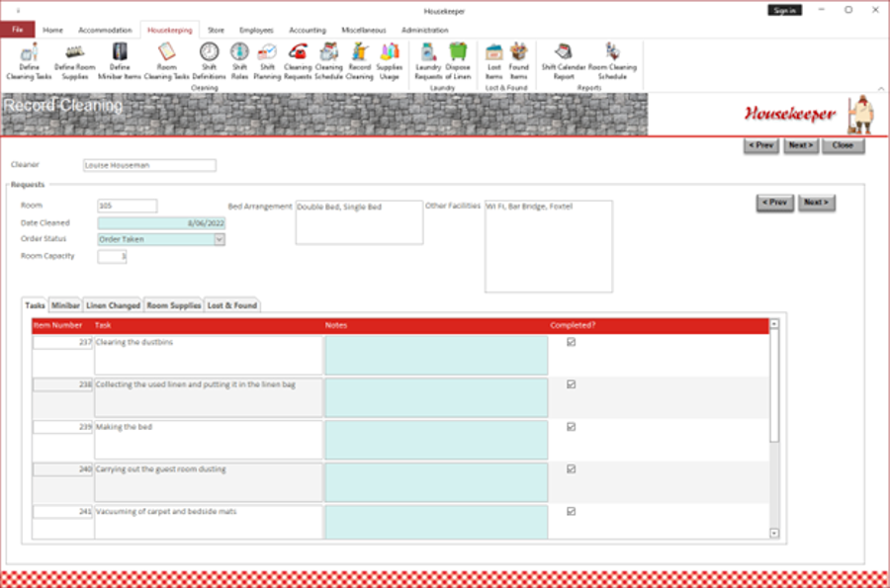The height and width of the screenshot is (588, 890).
Task: Switch to the Linen Changed tab
Action: [x=113, y=305]
